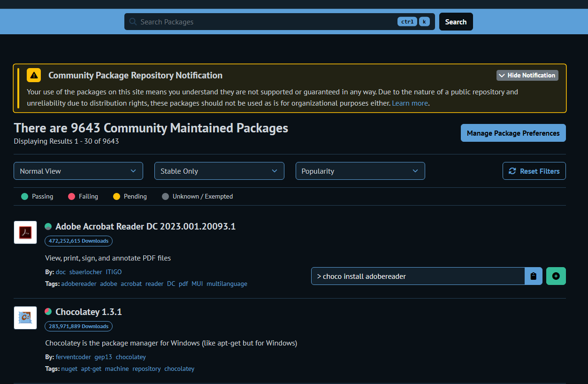
Task: Click the refresh icon next to Reset Filters
Action: pyautogui.click(x=512, y=171)
